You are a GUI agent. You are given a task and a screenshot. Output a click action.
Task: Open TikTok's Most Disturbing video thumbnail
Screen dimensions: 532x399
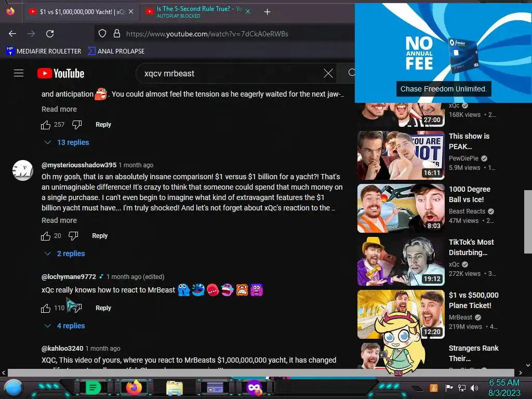pos(401,261)
